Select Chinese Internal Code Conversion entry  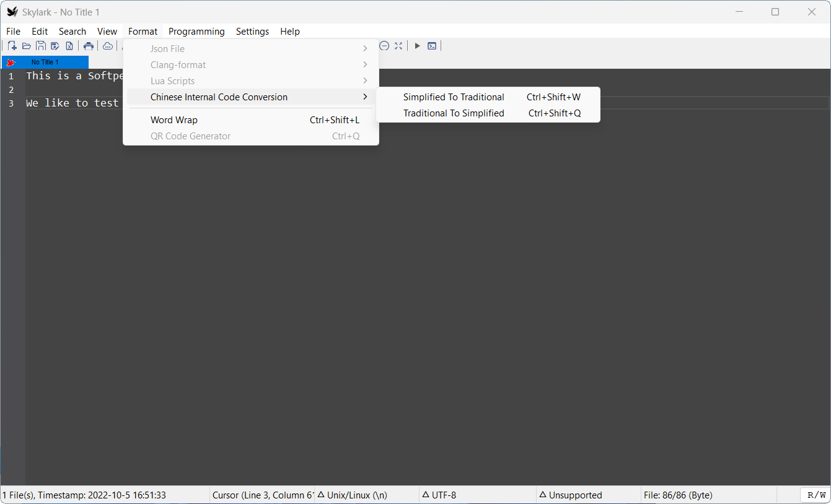tap(250, 97)
